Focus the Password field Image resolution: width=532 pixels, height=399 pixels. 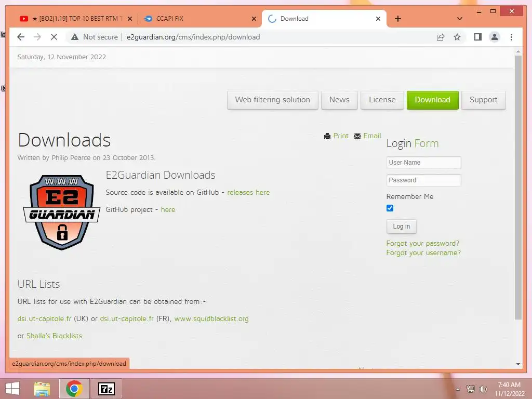pyautogui.click(x=423, y=180)
